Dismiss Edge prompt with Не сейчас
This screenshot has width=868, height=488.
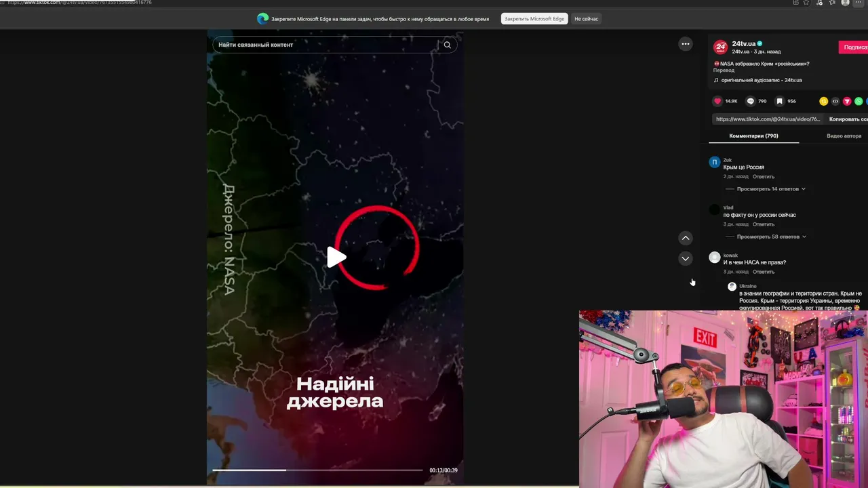click(586, 19)
